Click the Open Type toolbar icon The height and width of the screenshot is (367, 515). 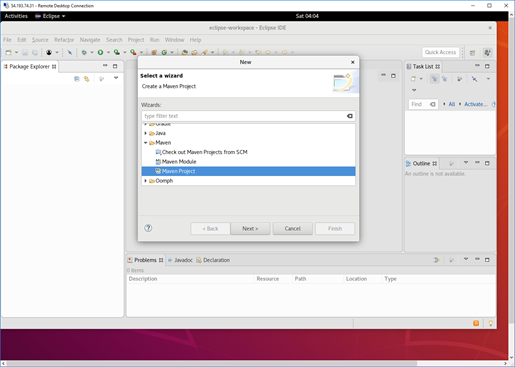pos(185,52)
